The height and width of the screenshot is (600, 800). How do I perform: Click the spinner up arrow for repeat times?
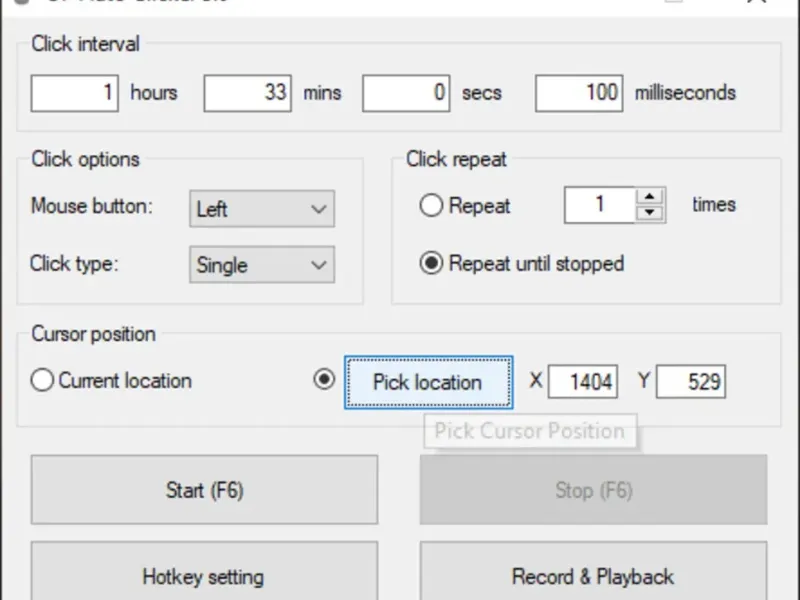click(x=651, y=197)
